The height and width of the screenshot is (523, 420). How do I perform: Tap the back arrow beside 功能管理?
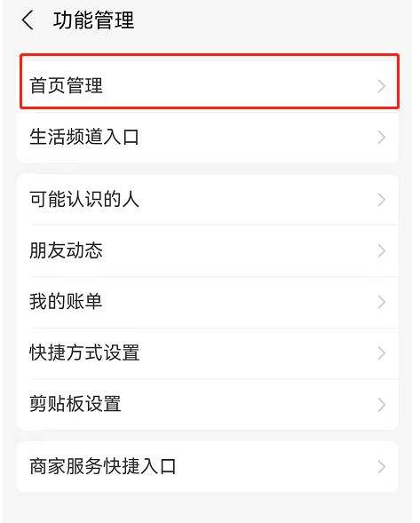(x=28, y=20)
